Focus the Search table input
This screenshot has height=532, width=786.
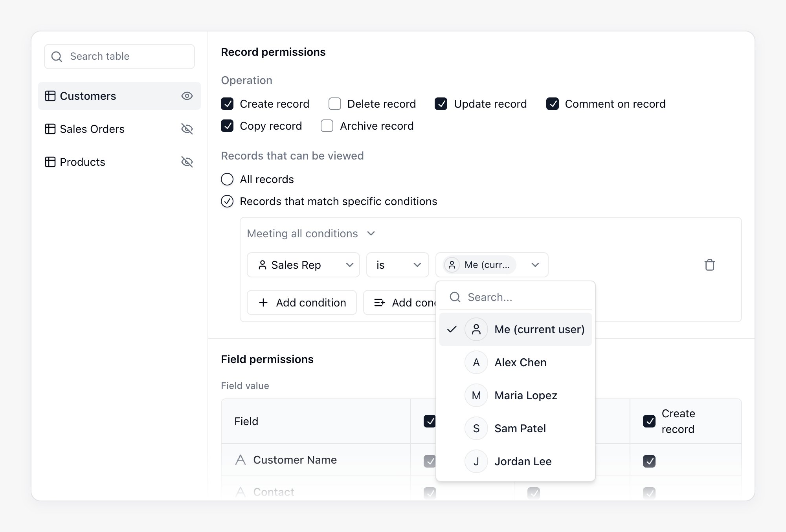[x=119, y=57]
